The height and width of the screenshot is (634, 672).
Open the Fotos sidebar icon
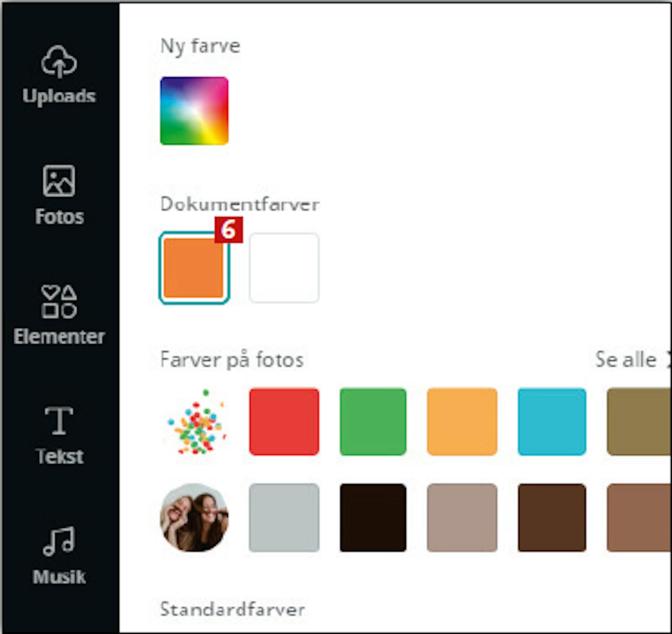point(59,181)
